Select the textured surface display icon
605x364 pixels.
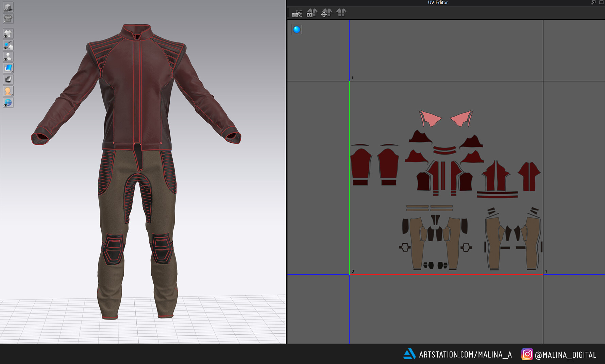[8, 68]
